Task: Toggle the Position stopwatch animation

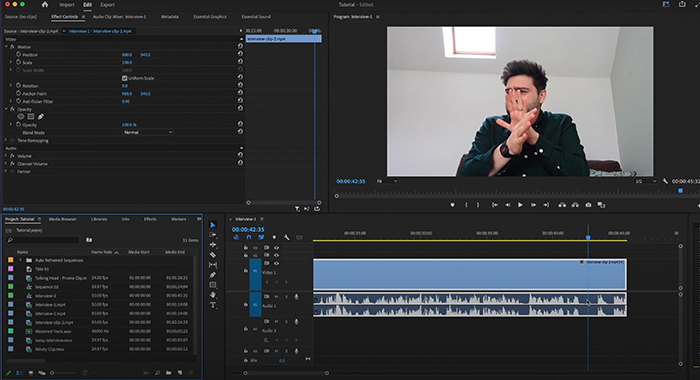Action: 19,54
